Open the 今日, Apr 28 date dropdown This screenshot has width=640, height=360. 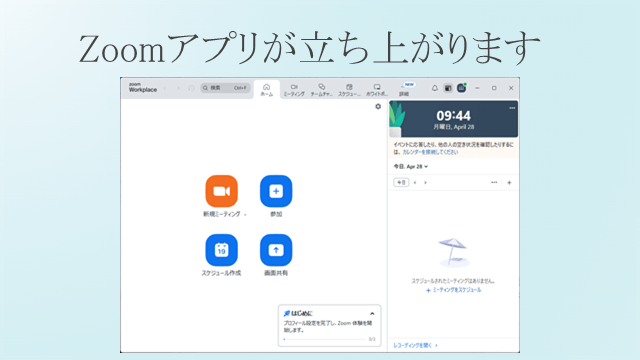click(x=411, y=167)
